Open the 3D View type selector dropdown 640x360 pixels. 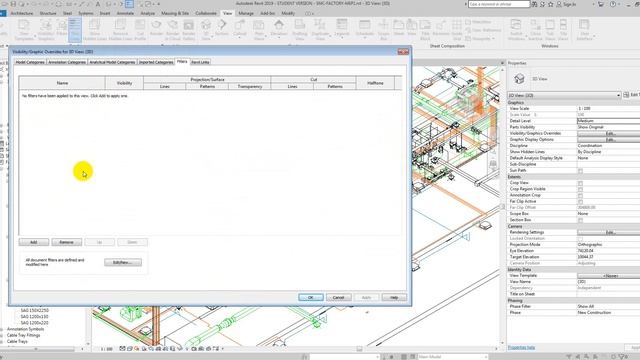564,95
